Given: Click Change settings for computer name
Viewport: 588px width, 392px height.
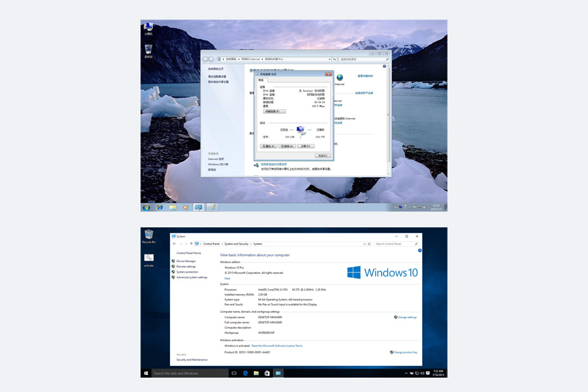Looking at the screenshot, I should tap(407, 318).
